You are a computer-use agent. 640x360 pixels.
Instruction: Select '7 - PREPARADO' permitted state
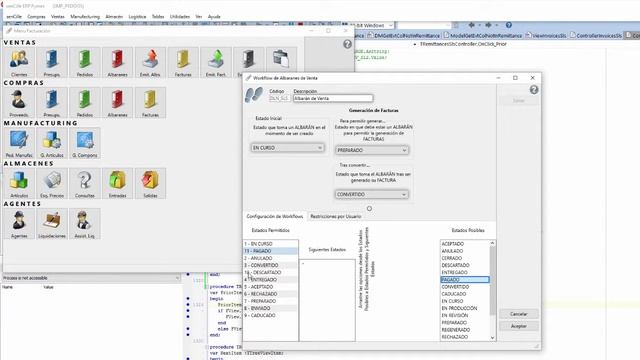pos(271,301)
